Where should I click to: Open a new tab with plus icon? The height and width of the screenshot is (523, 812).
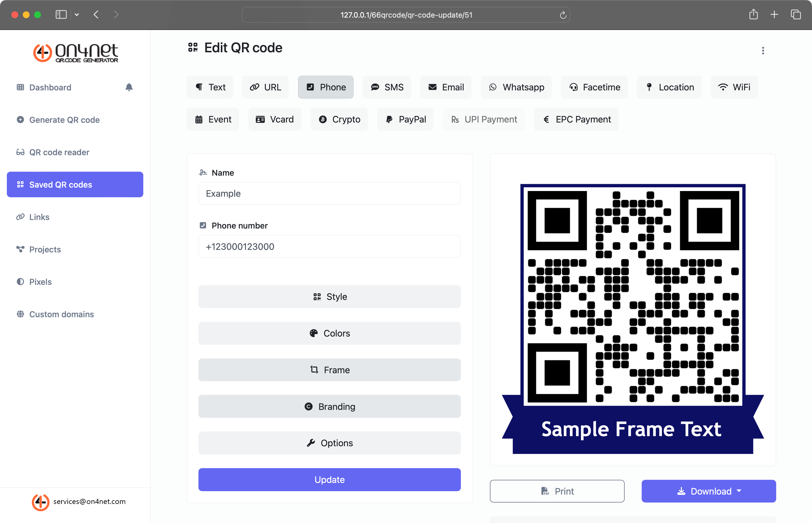(x=774, y=14)
